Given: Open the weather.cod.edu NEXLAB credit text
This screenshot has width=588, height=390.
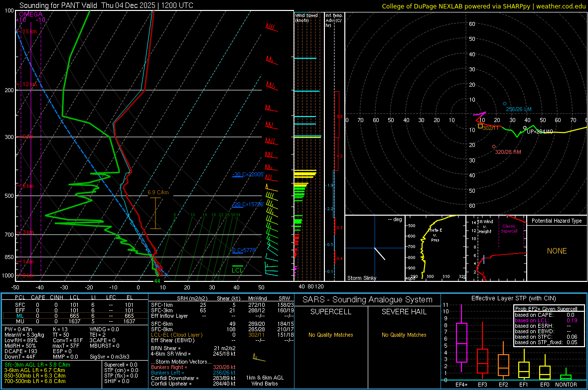Looking at the screenshot, I should (x=483, y=6).
